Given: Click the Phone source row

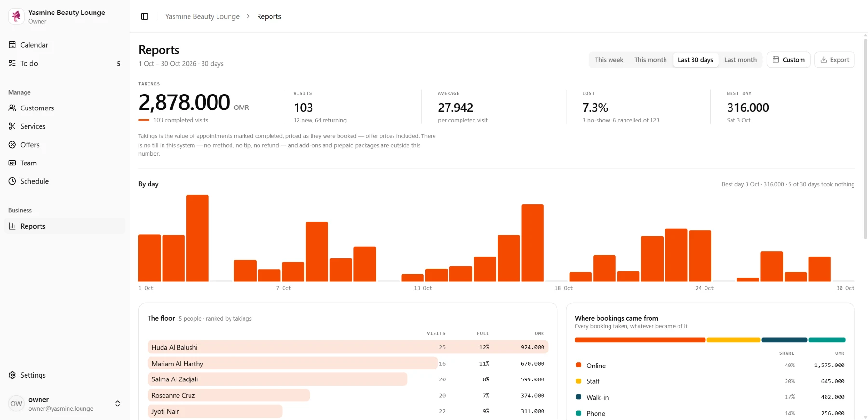Looking at the screenshot, I should [x=710, y=413].
